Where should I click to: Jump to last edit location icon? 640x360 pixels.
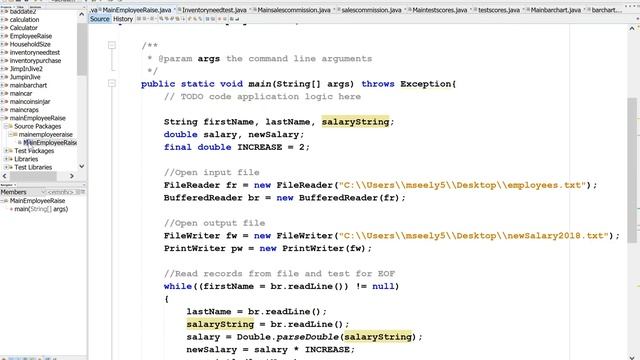coord(139,19)
